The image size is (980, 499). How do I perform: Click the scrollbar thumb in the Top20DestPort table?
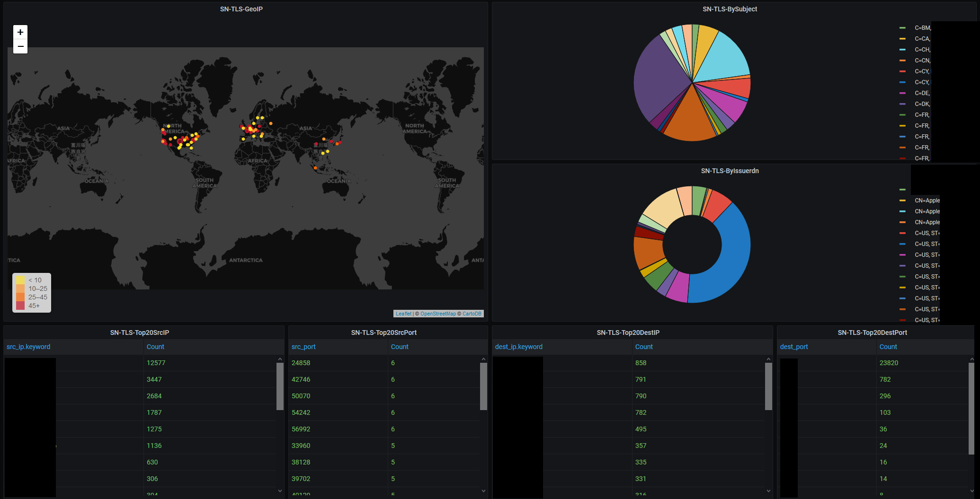pos(972,409)
